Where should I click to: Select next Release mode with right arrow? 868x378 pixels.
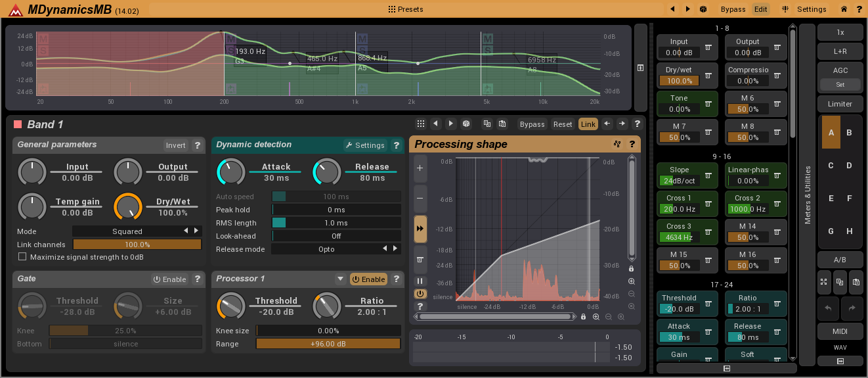[395, 249]
